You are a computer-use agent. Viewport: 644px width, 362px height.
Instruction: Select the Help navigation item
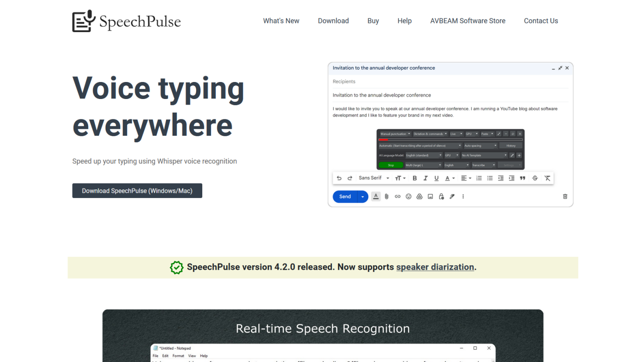click(x=405, y=21)
